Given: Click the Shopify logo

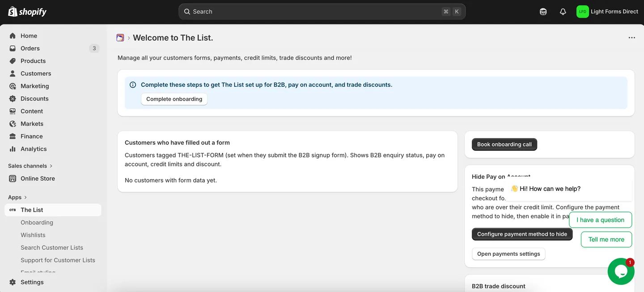Looking at the screenshot, I should coord(27,12).
